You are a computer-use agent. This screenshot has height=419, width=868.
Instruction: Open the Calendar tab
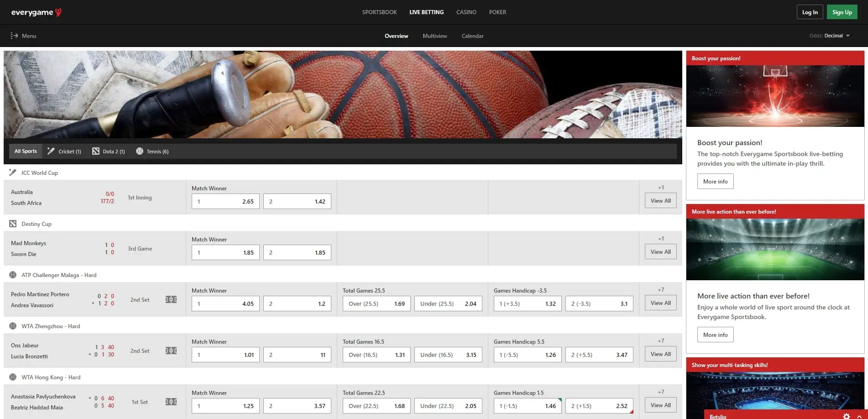(472, 36)
